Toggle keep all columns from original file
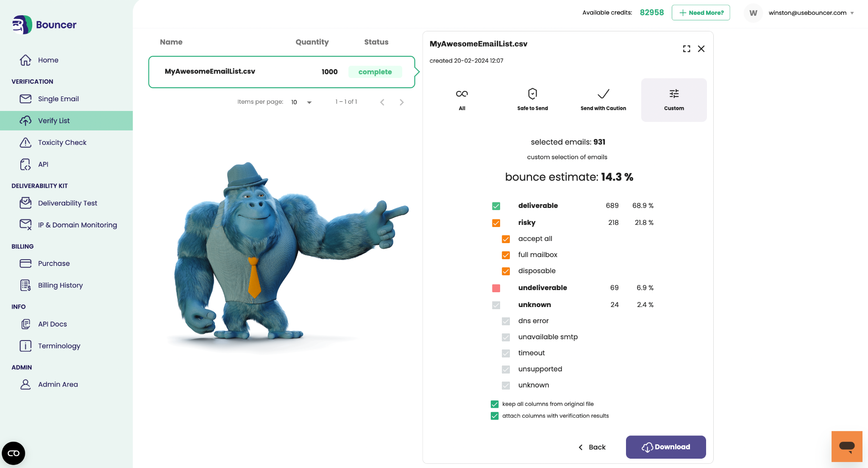Screen dimensions: 868x468 [495, 404]
